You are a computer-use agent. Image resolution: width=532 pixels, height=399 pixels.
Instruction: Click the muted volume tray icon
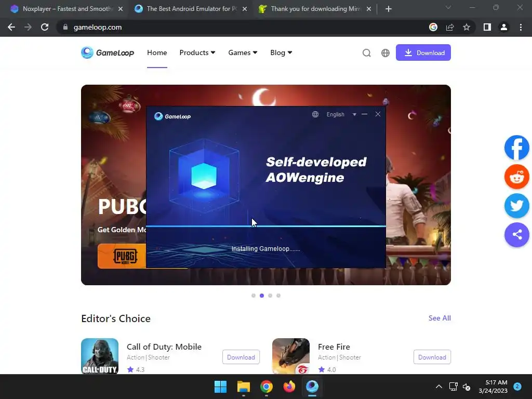(467, 387)
